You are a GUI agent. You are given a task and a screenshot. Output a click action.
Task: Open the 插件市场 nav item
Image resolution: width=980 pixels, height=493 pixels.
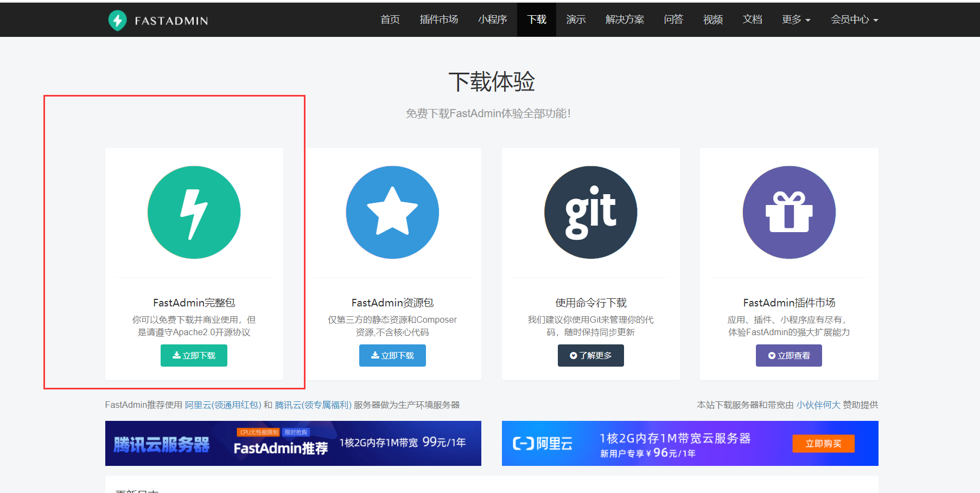(x=439, y=20)
